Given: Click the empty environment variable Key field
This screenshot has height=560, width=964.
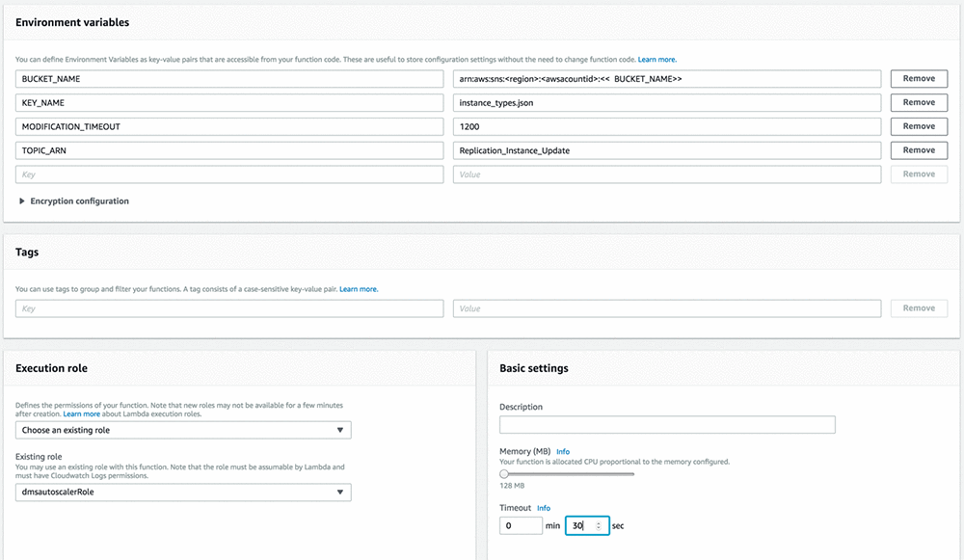Looking at the screenshot, I should click(229, 174).
